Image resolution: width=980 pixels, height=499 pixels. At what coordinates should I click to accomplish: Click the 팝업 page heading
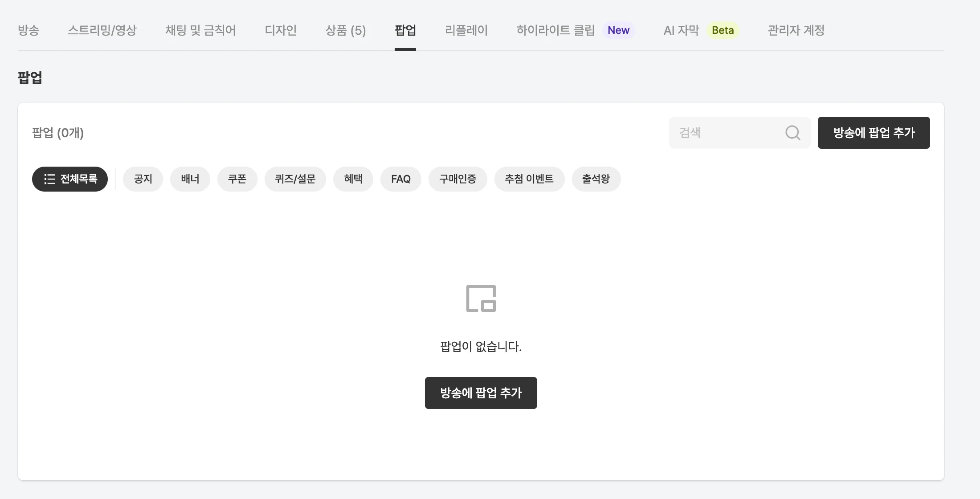(x=30, y=78)
